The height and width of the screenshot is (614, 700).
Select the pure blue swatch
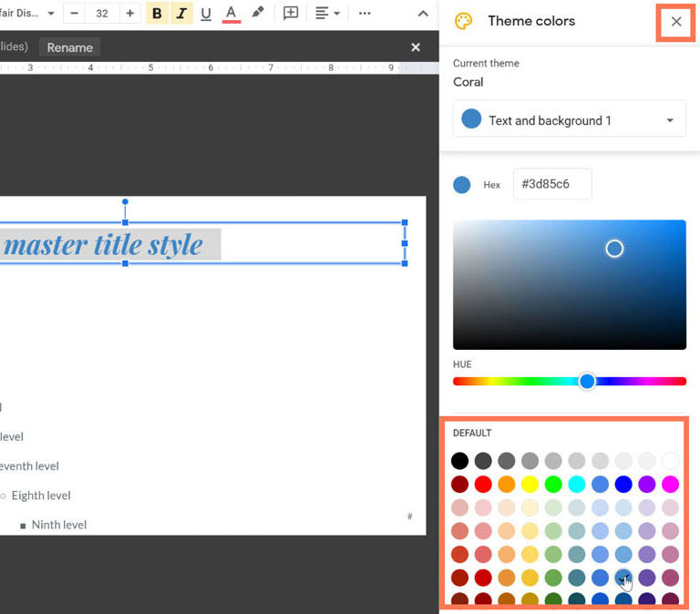pyautogui.click(x=623, y=484)
